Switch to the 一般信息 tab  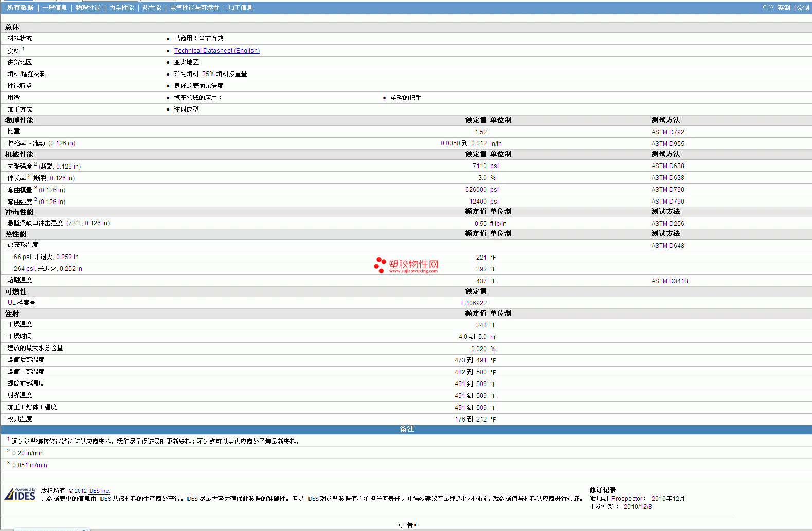point(55,8)
